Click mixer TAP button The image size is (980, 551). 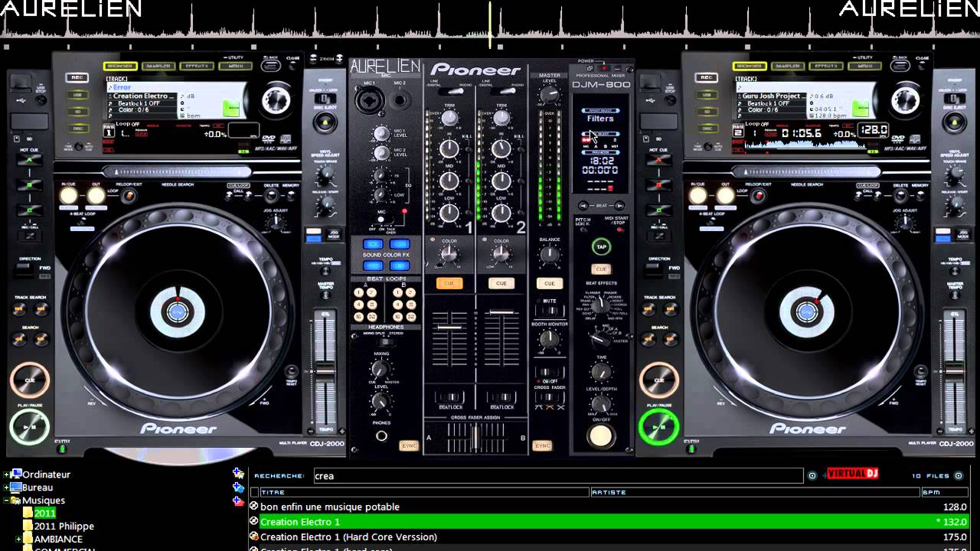tap(601, 246)
